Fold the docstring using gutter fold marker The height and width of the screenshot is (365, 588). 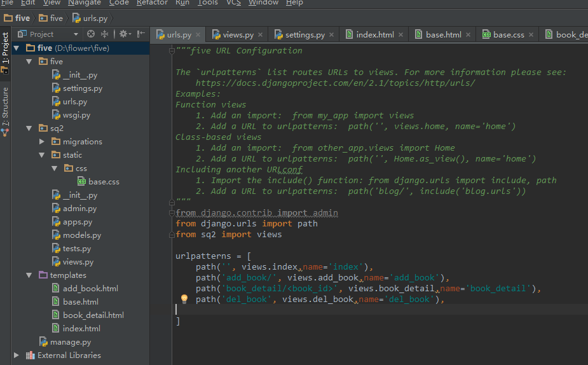tap(172, 51)
